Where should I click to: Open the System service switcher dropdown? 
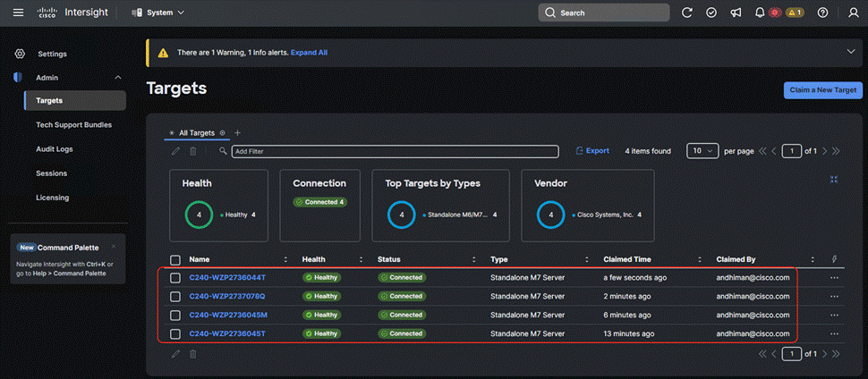pos(158,13)
